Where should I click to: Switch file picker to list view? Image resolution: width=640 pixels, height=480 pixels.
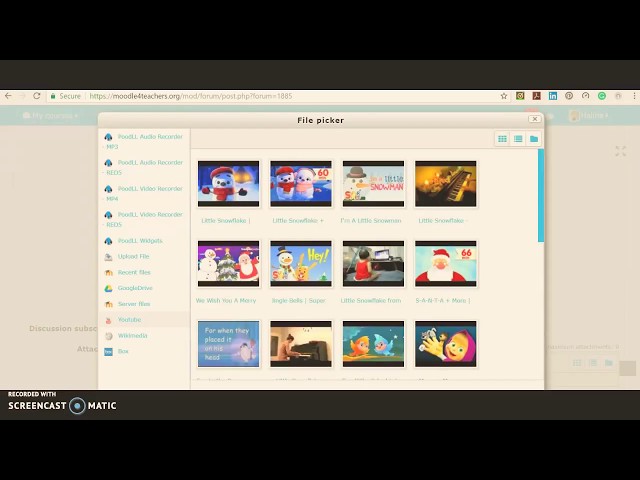click(518, 139)
